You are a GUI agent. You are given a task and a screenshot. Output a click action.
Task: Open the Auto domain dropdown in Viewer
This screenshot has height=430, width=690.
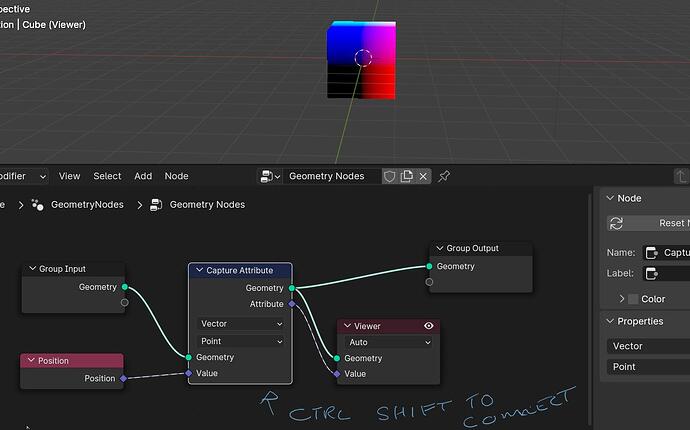[389, 342]
